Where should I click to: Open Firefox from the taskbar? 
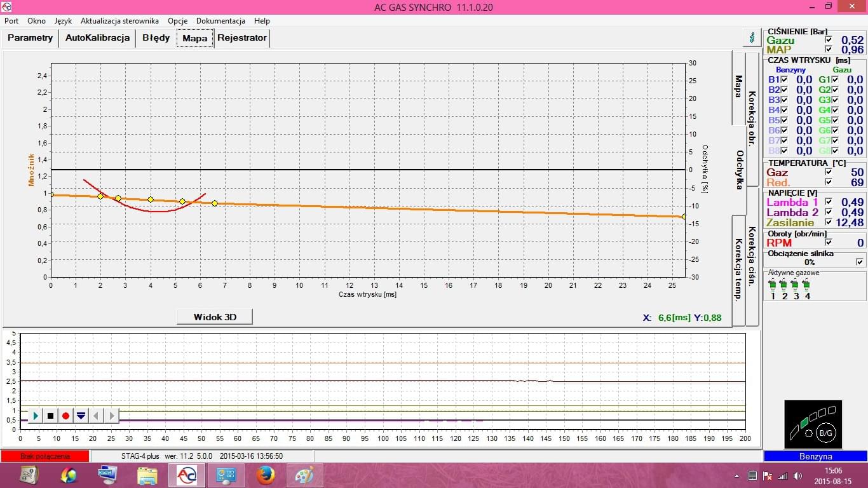tap(265, 475)
